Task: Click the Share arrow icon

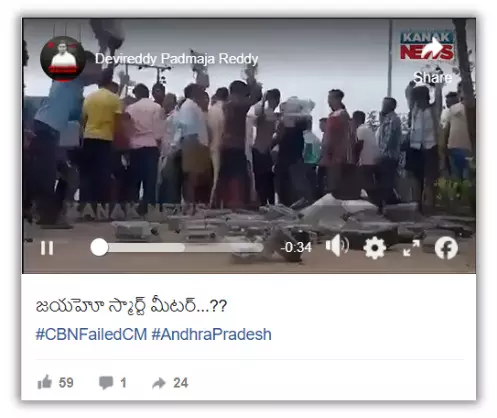Action: (x=435, y=46)
